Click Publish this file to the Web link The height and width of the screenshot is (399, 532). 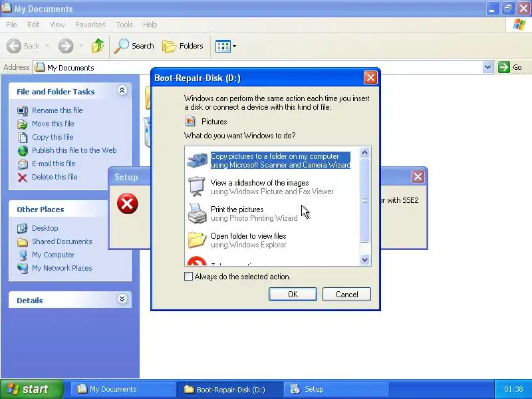pyautogui.click(x=74, y=150)
